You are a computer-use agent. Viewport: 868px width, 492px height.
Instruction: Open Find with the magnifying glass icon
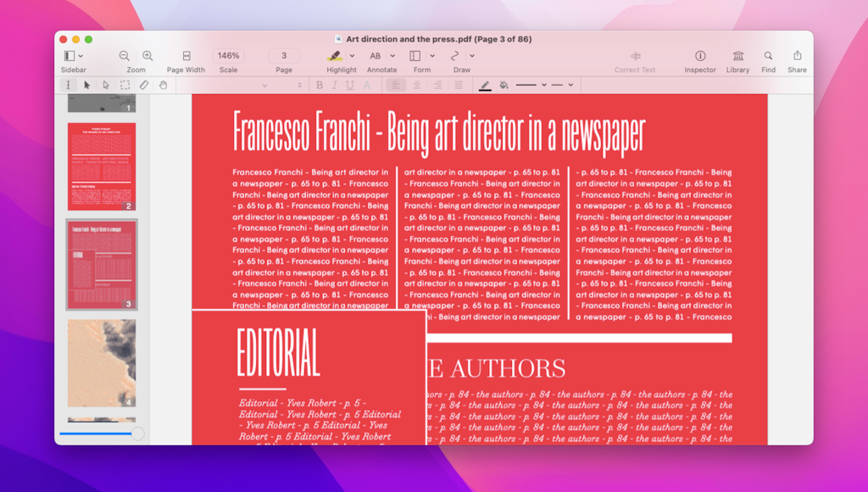tap(767, 56)
